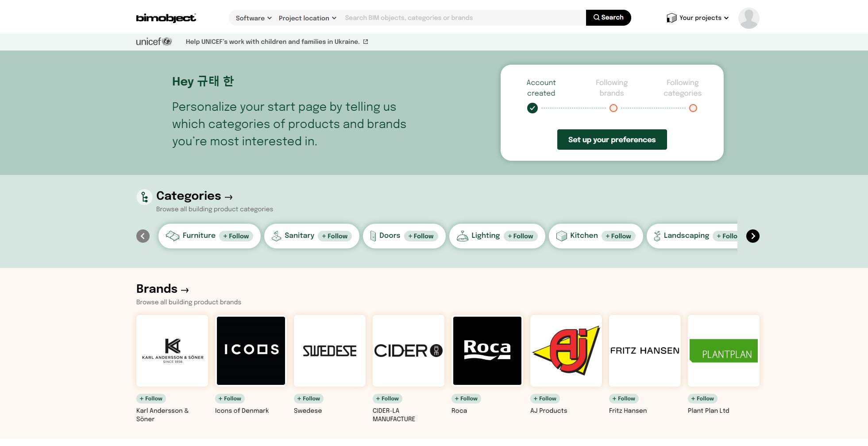Open Roca name link

[459, 411]
